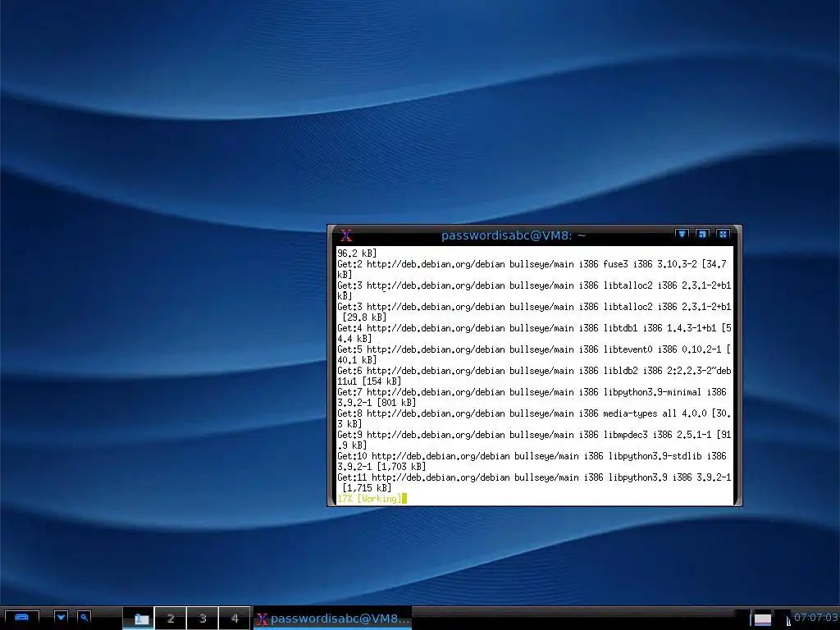This screenshot has height=630, width=840.
Task: Open the main menu button in the taskbar
Action: coord(21,617)
